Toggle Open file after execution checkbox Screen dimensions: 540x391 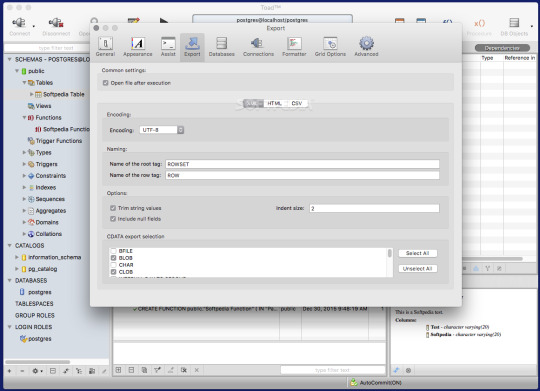point(106,83)
